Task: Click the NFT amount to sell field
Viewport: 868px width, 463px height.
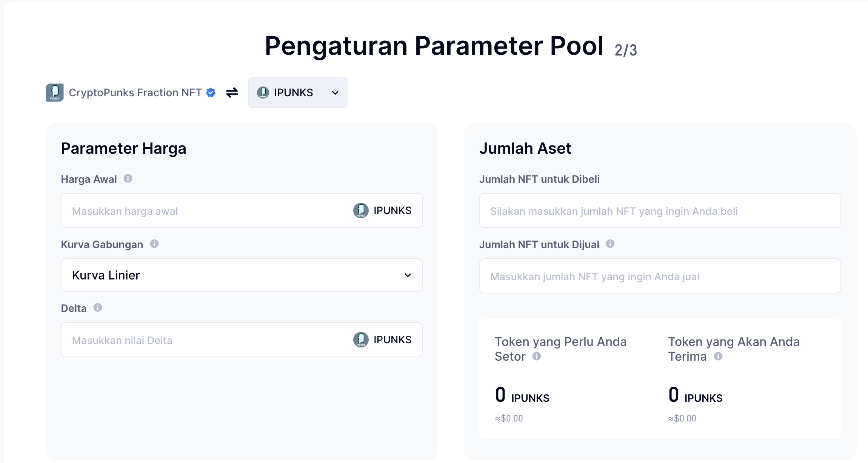Action: pos(660,276)
